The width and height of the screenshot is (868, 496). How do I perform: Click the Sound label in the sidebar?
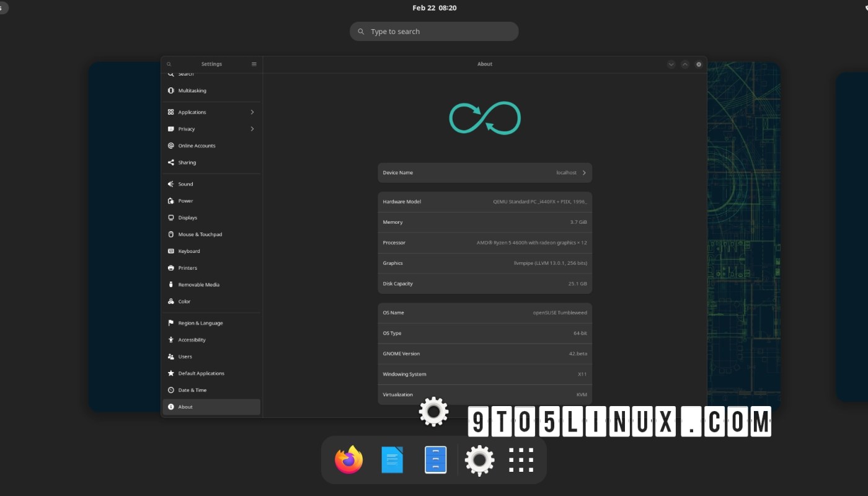tap(185, 184)
